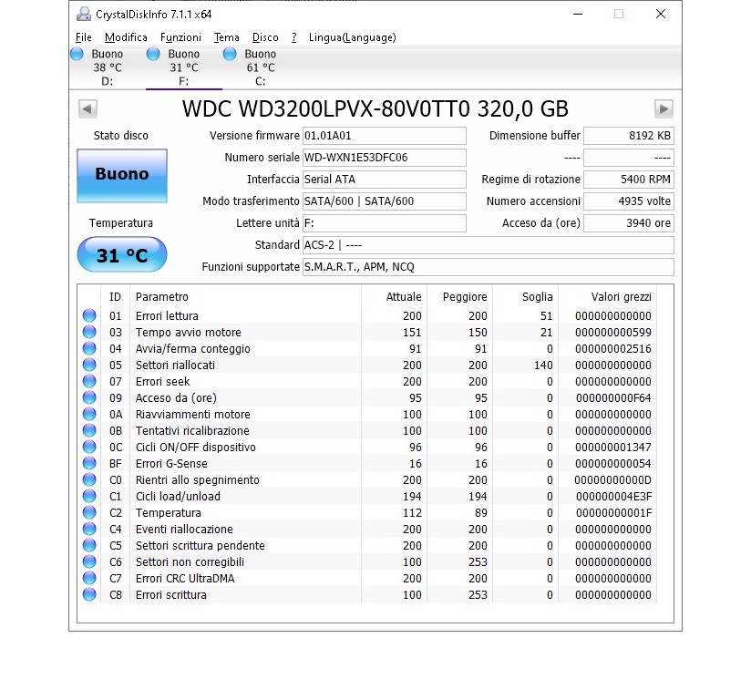Image resolution: width=751 pixels, height=700 pixels.
Task: Click status orb for Errori lettura row
Action: [89, 315]
